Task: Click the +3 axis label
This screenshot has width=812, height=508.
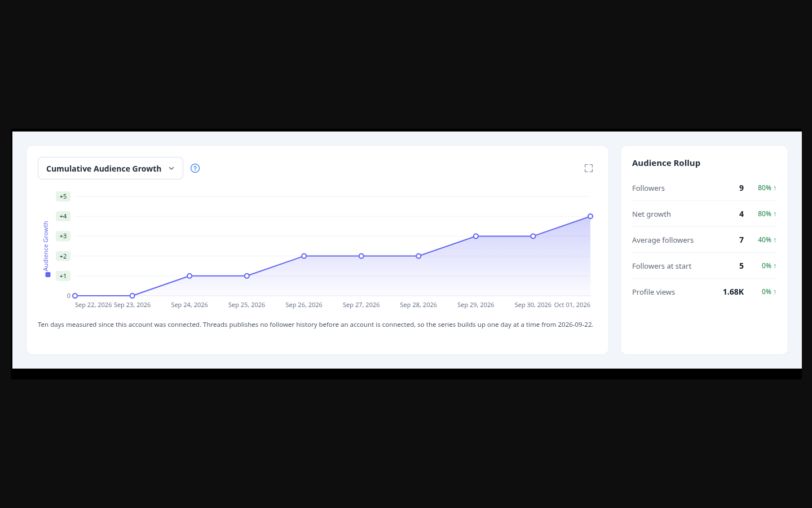Action: 63,236
